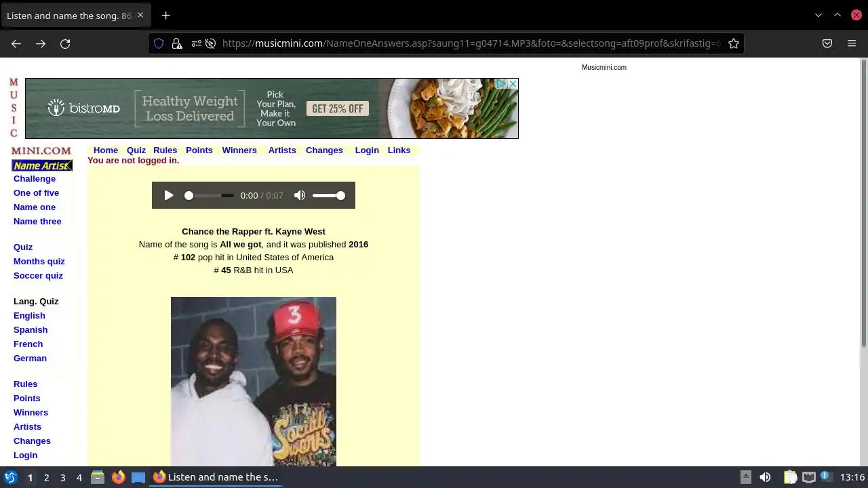Play the audio clip
The height and width of the screenshot is (488, 868).
click(x=169, y=195)
